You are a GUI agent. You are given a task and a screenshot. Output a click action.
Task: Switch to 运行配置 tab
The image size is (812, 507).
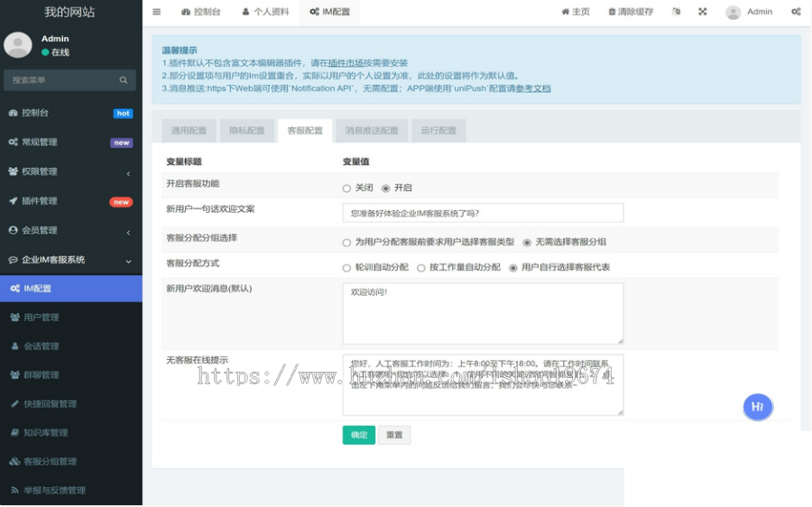pos(438,131)
